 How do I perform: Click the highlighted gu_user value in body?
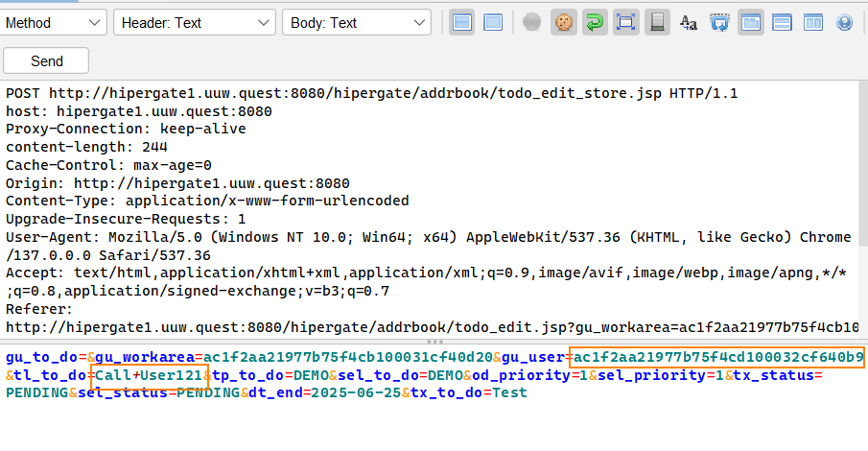[x=717, y=357]
